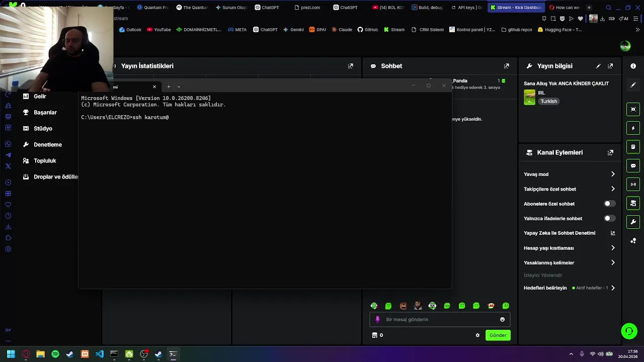
Task: Open the browser tab search magnifier
Action: pos(608,8)
